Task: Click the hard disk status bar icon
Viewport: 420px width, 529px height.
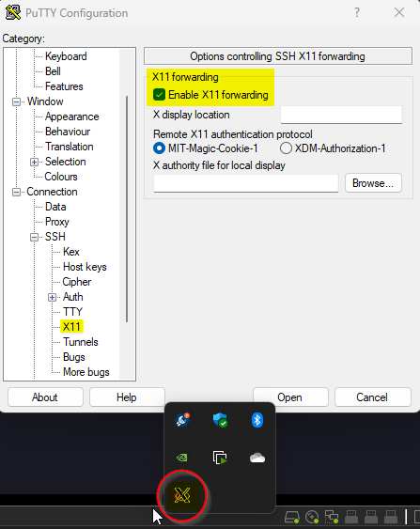Action: tap(292, 517)
